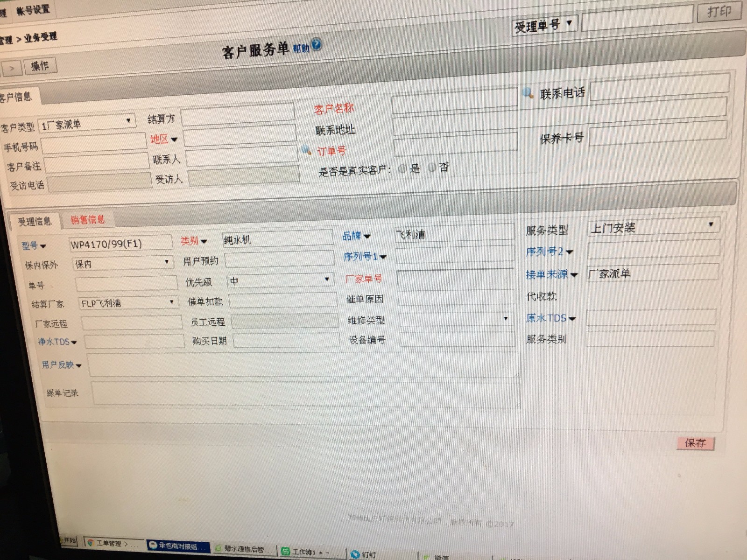The image size is (747, 560).
Task: Switch to 承包商对接组 taskbar item
Action: pos(177,546)
